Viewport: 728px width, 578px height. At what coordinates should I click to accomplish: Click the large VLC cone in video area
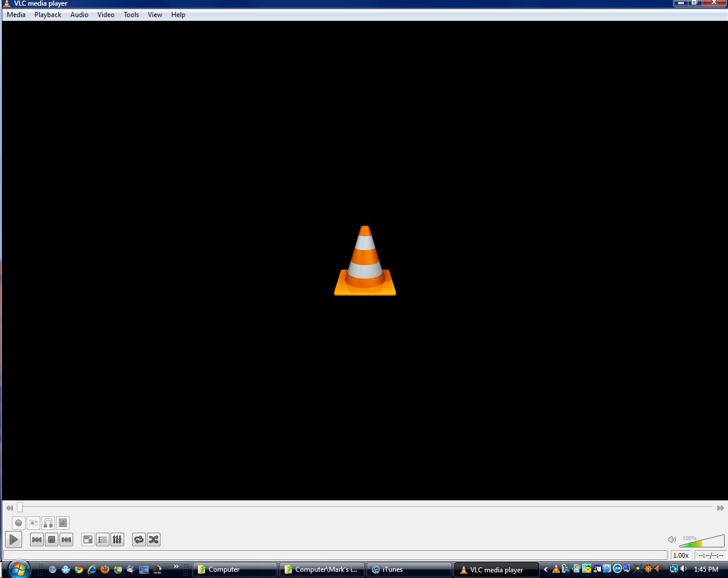pyautogui.click(x=365, y=261)
